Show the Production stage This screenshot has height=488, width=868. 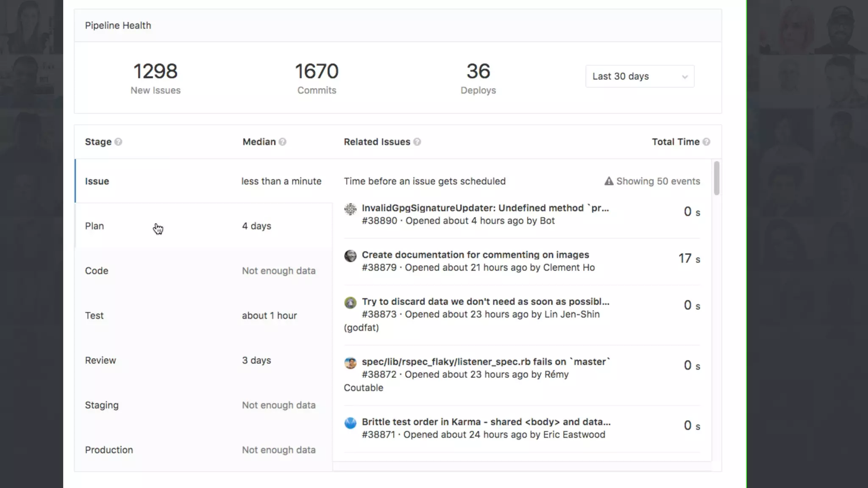109,450
